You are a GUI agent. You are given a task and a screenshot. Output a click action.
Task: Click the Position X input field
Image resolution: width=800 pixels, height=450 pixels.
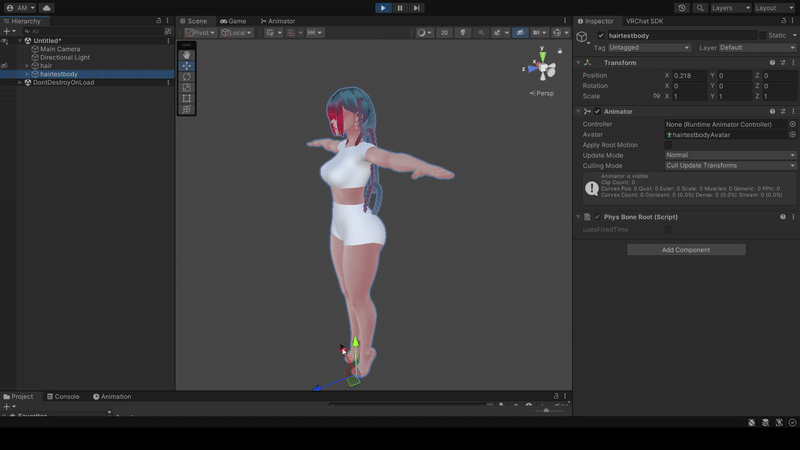point(689,76)
